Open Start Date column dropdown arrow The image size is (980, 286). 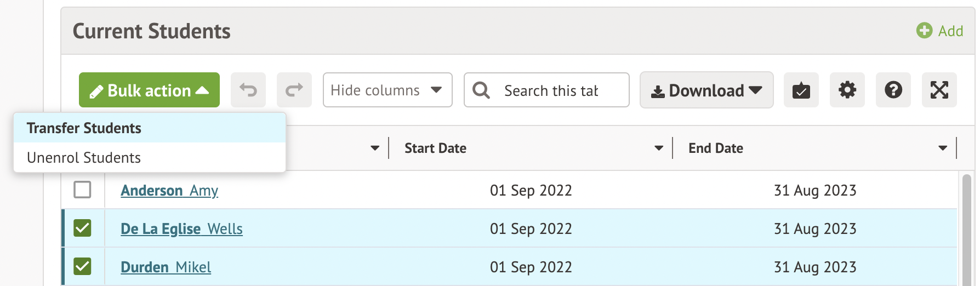coord(659,148)
